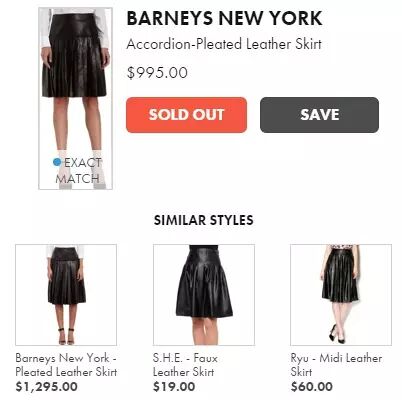Click the black heels in the Ryu skirt photo
402x400 pixels.
coord(337,336)
